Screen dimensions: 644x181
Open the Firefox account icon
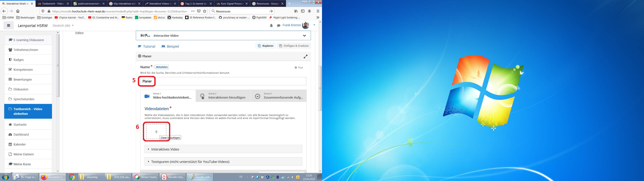[309, 11]
